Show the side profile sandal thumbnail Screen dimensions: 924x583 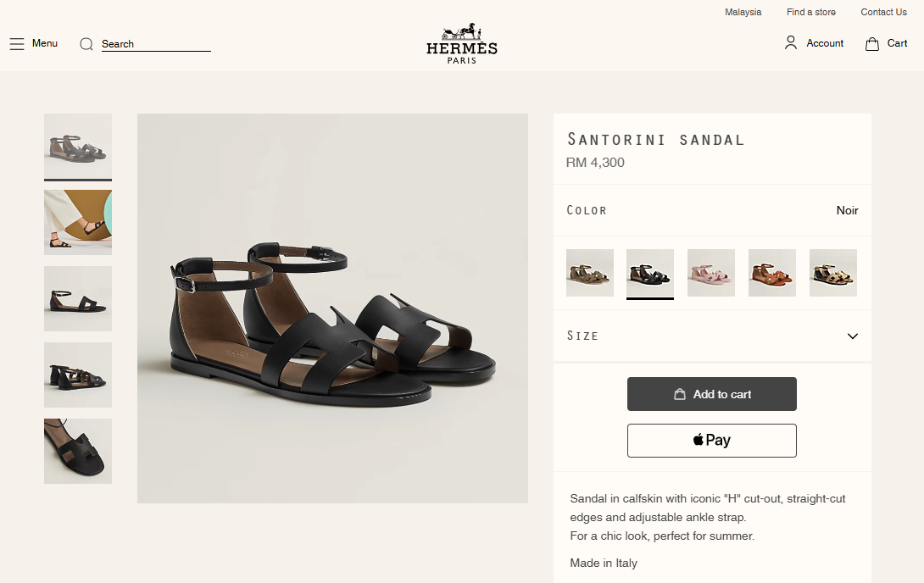coord(78,298)
